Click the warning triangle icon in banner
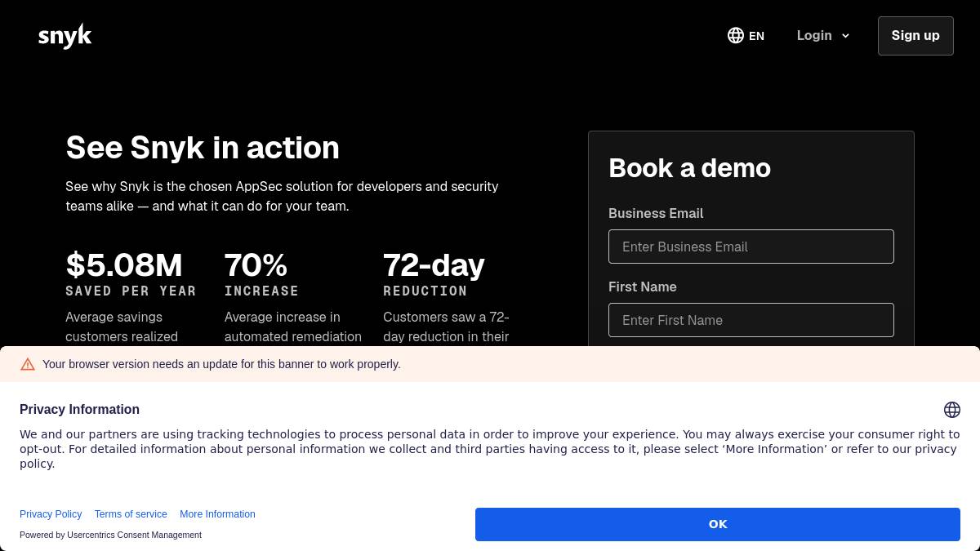Image resolution: width=980 pixels, height=551 pixels. pyautogui.click(x=28, y=364)
